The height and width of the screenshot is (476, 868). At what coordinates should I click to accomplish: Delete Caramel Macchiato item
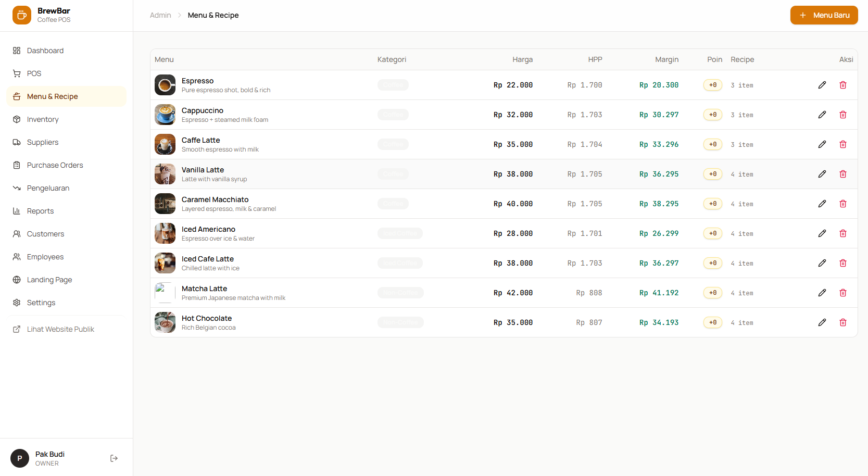[843, 204]
